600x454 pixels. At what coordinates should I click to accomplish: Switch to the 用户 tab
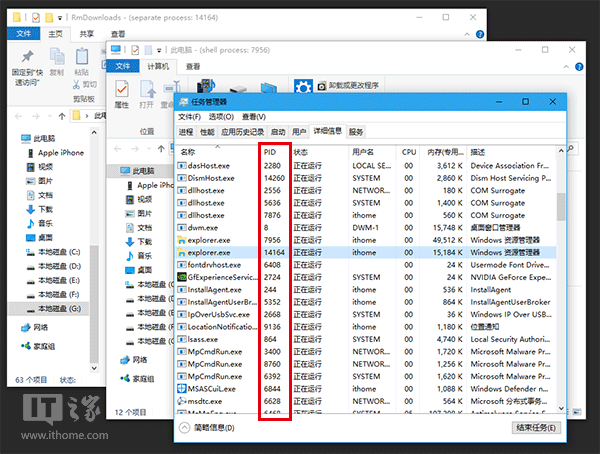tap(299, 132)
